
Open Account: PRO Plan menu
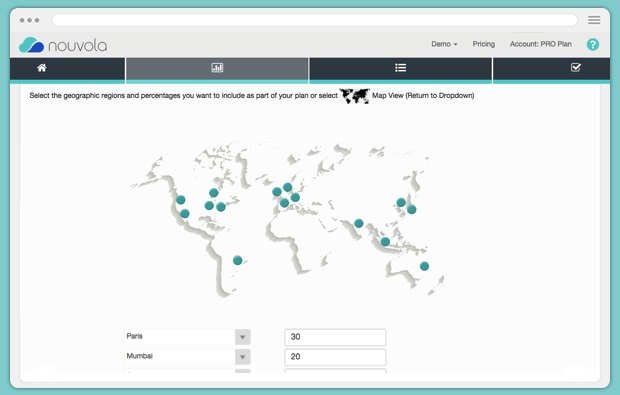point(541,44)
